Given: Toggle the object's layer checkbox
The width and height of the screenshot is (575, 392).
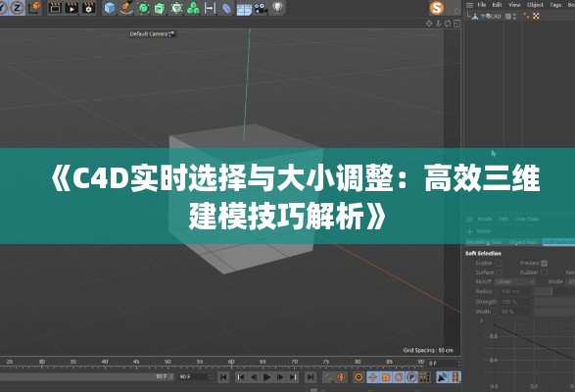Looking at the screenshot, I should click(x=508, y=16).
